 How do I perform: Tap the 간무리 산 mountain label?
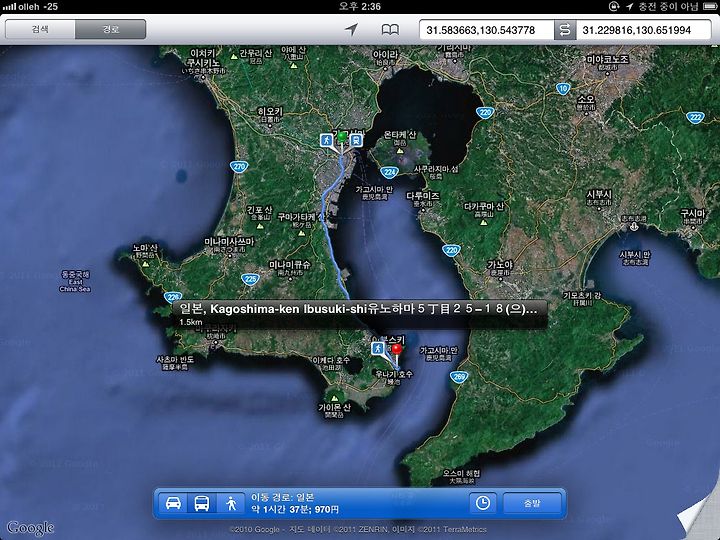click(x=256, y=56)
